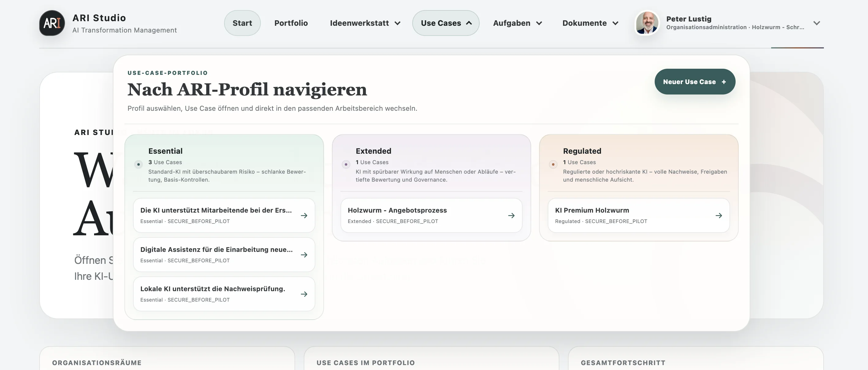The image size is (868, 370).
Task: Expand the Dokumente dropdown menu
Action: click(590, 23)
